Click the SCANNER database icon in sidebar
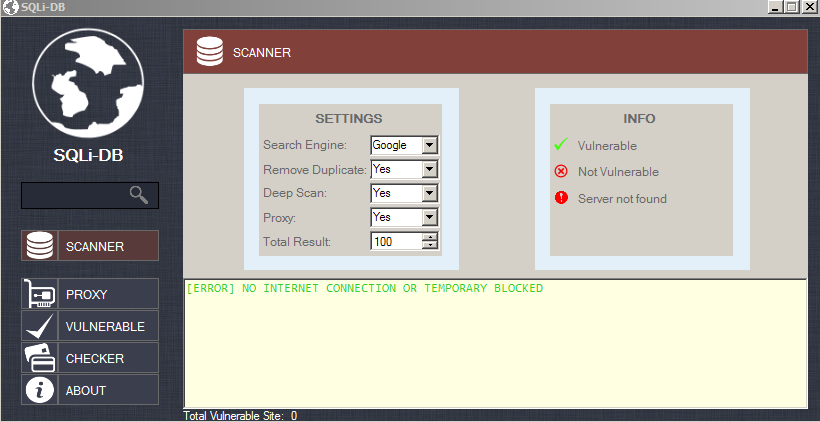820x422 pixels. coord(40,246)
